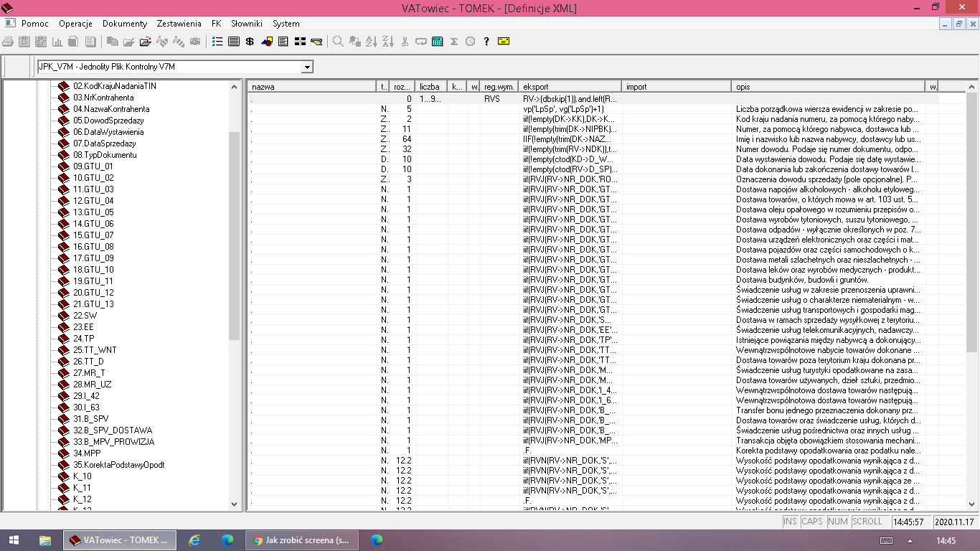This screenshot has height=551, width=980.
Task: Open the Operacje menu
Action: tap(76, 24)
